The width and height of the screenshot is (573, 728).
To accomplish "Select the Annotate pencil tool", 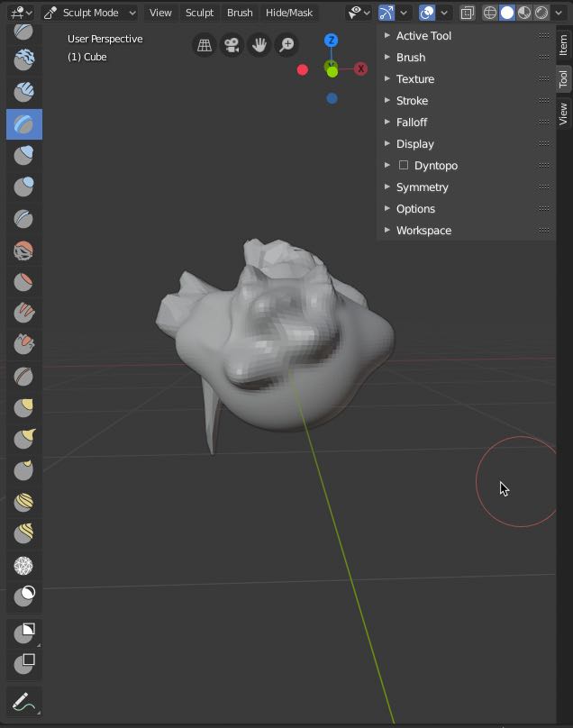I will 24,701.
